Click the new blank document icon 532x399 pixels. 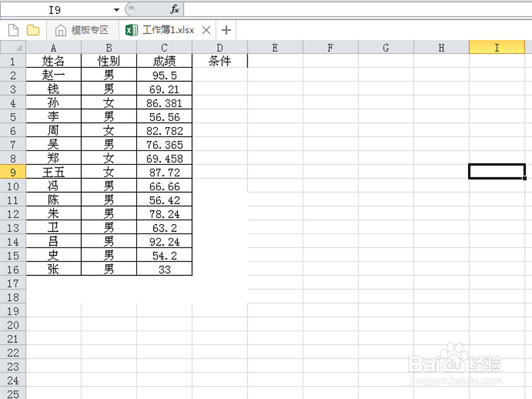pos(13,30)
